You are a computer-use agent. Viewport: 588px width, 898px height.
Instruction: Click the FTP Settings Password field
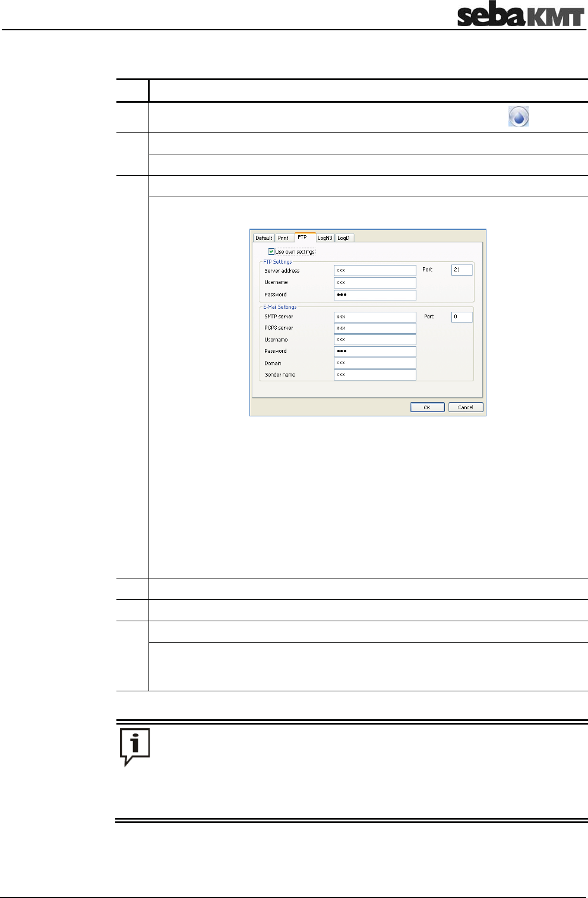375,295
